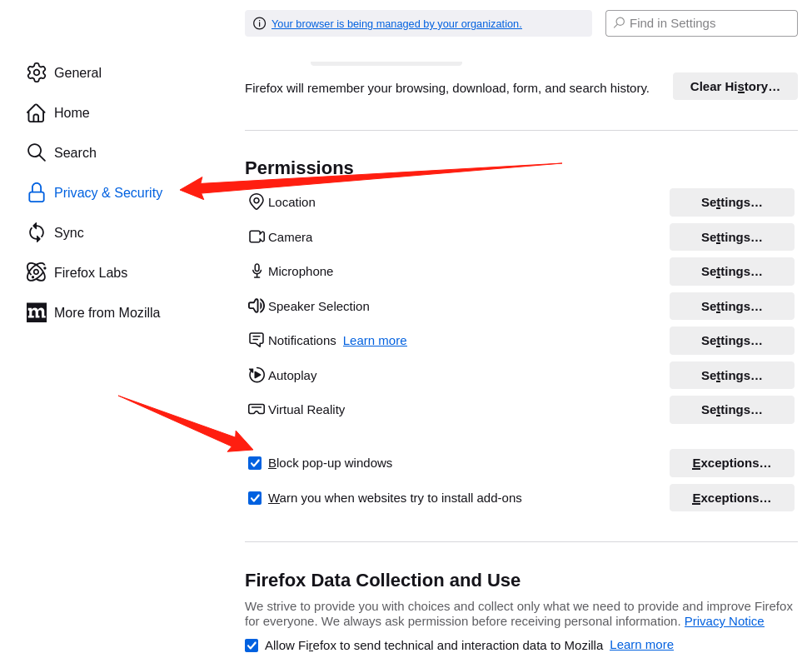Open Autoplay Settings
The height and width of the screenshot is (668, 812).
731,376
